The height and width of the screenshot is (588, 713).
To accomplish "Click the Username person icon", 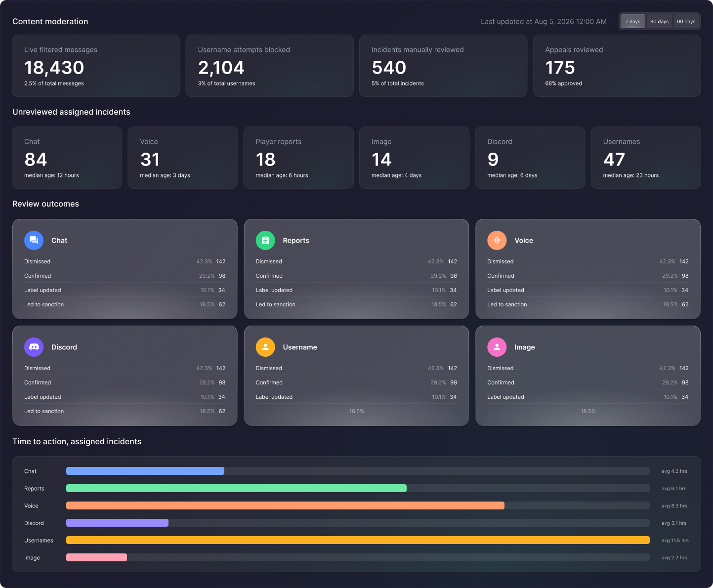I will [265, 347].
